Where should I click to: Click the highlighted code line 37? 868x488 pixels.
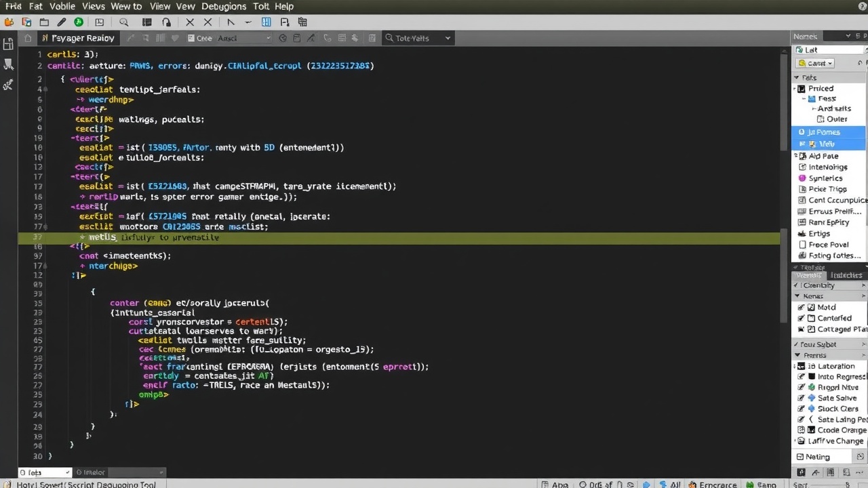tap(399, 238)
